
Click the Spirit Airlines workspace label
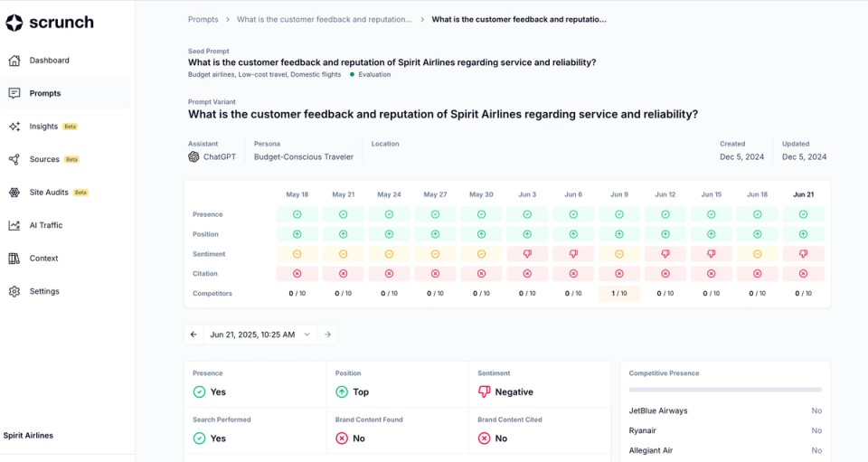(28, 436)
